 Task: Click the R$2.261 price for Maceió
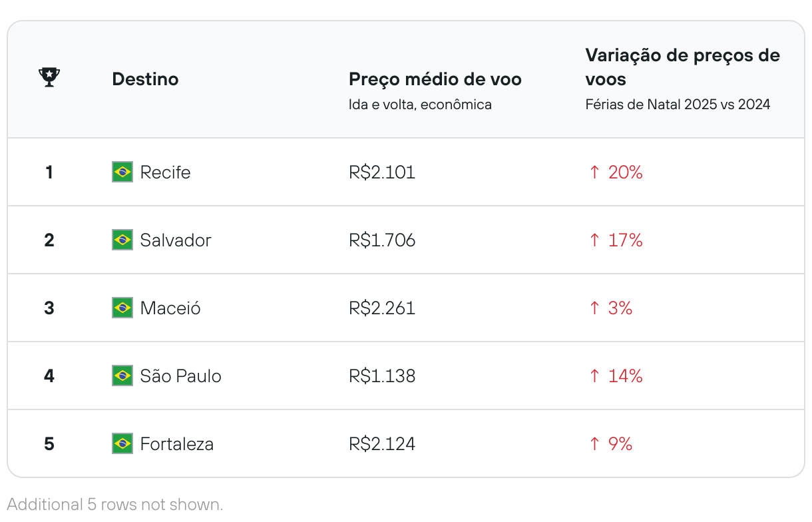[x=382, y=308]
